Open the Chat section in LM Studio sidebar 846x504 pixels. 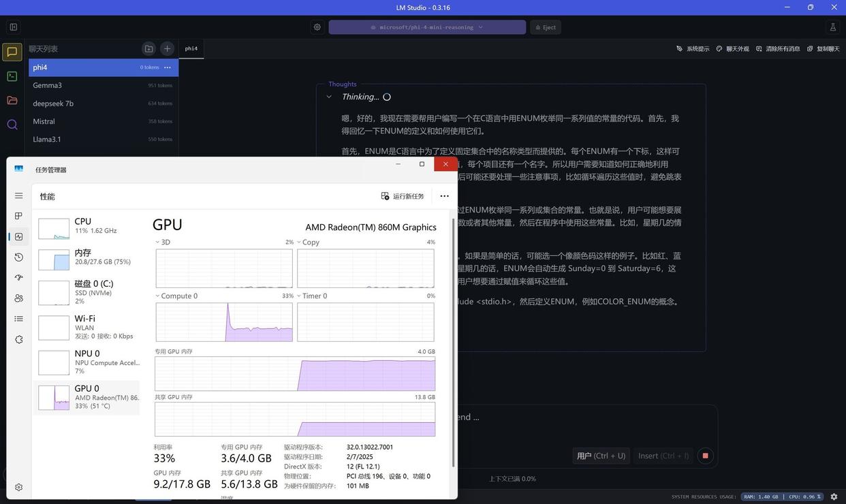click(12, 52)
